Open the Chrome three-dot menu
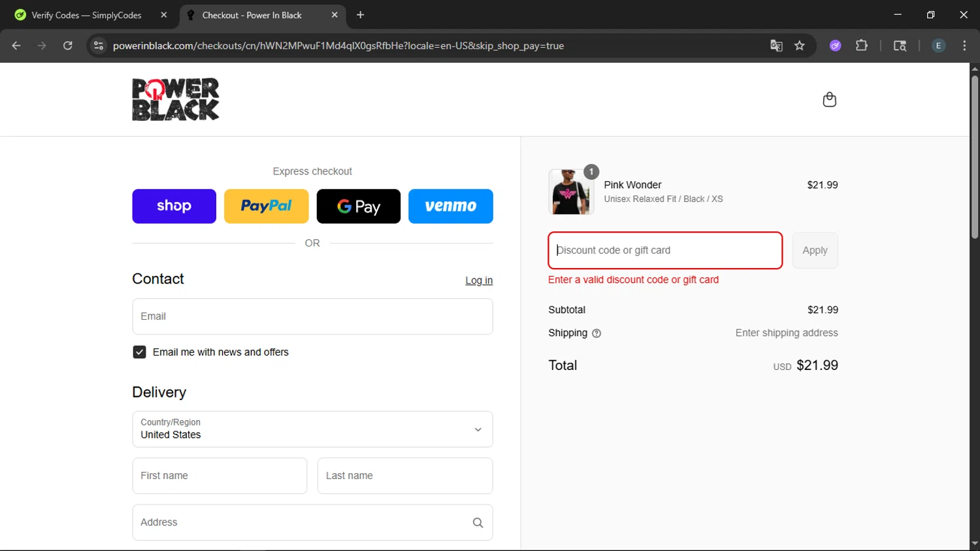 click(964, 46)
